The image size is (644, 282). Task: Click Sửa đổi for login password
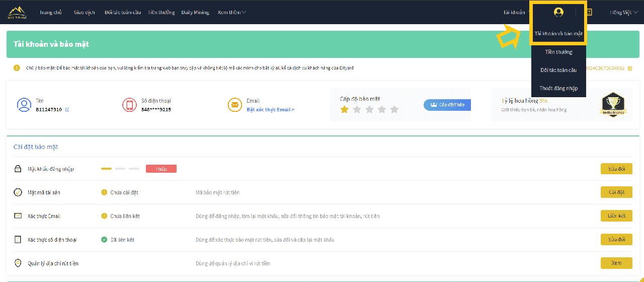pos(616,169)
